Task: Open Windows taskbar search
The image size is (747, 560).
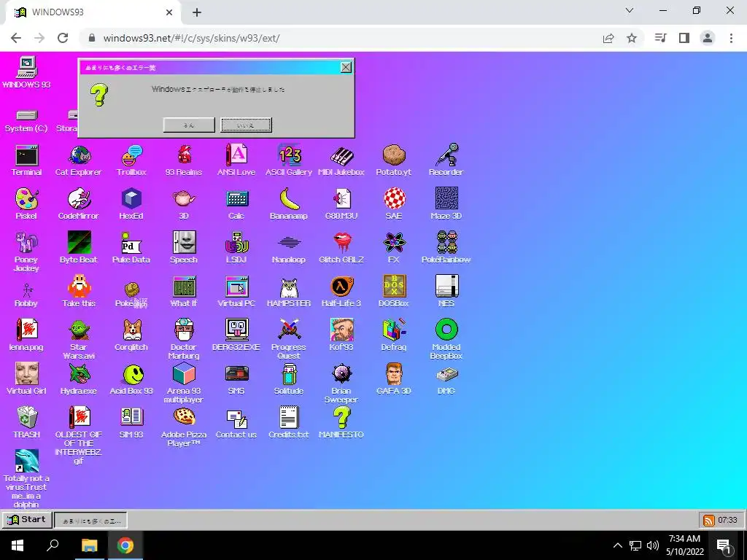Action: pyautogui.click(x=53, y=545)
